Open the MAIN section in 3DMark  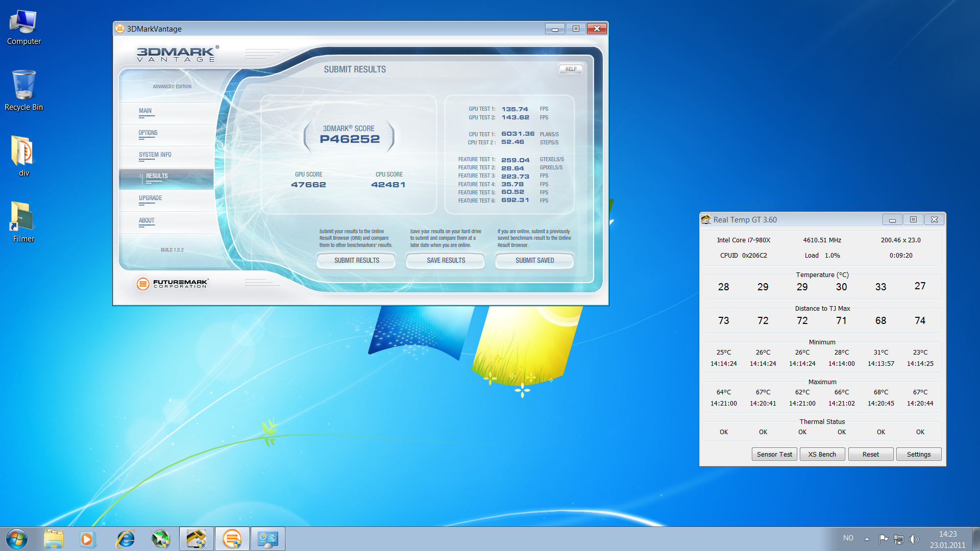[x=166, y=113]
